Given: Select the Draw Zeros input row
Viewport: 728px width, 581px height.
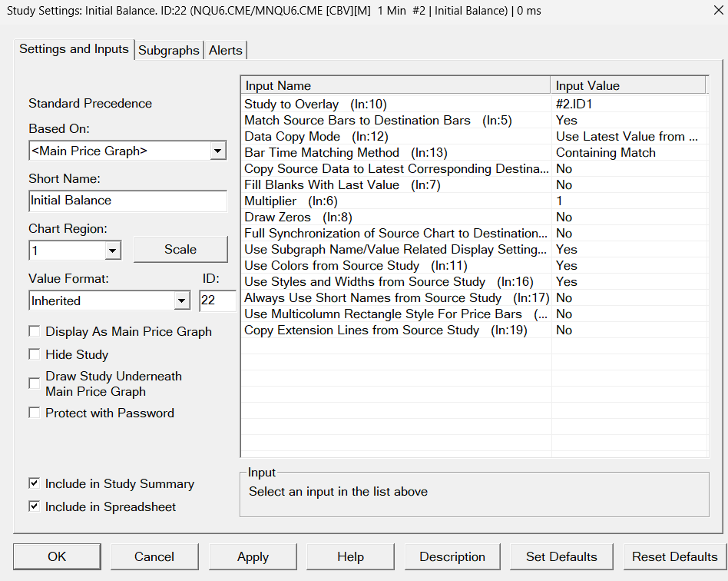Looking at the screenshot, I should [x=475, y=217].
